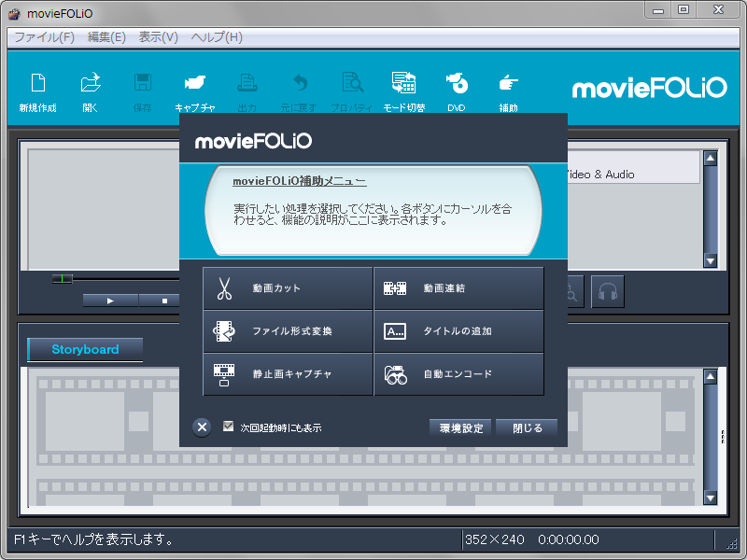Stop the preview playback
The image size is (747, 560).
164,301
